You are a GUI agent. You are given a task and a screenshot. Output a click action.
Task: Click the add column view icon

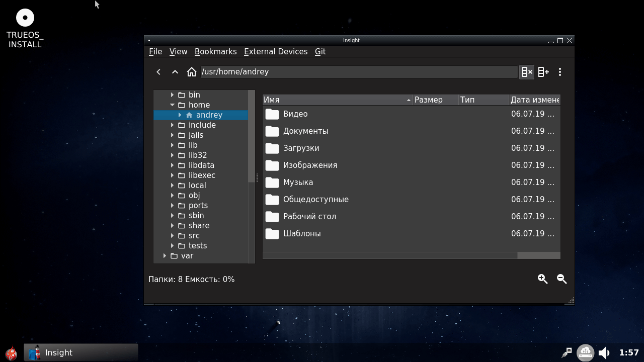pos(543,72)
